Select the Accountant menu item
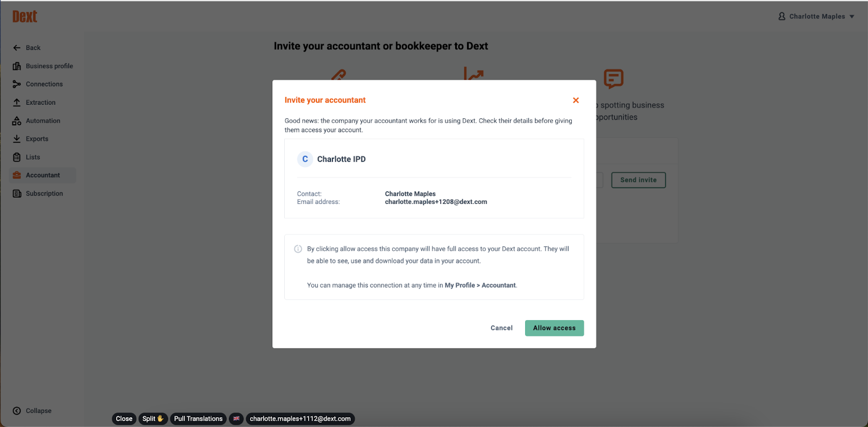Image resolution: width=868 pixels, height=427 pixels. (43, 175)
